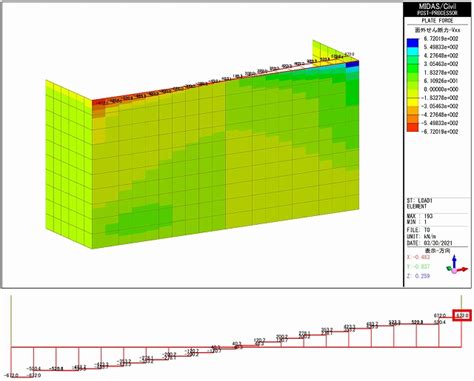The height and width of the screenshot is (381, 474).
Task: Click the legend value 3.05463e+002
Action: 441,64
